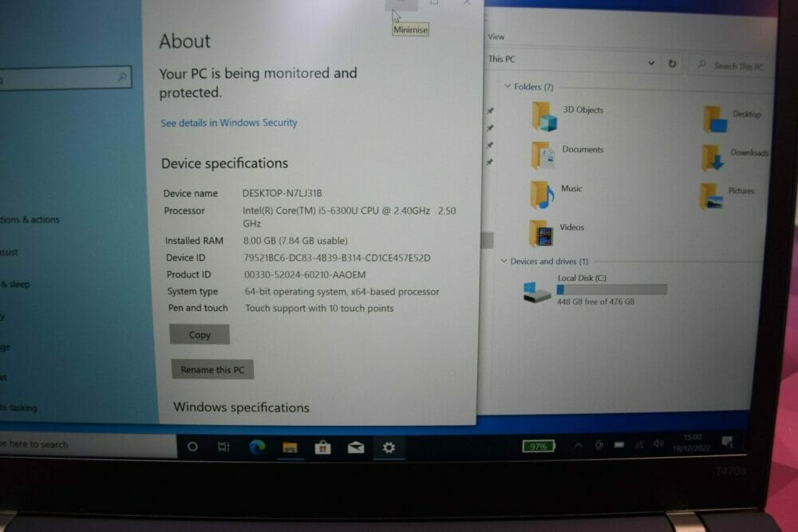This screenshot has width=798, height=532.
Task: Select Power & sleep in Settings sidebar
Action: pos(15,284)
